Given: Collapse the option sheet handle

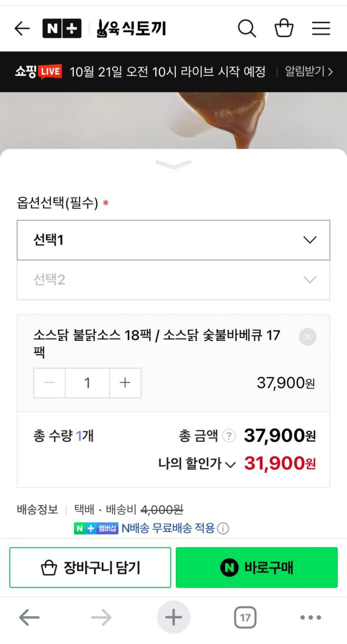Looking at the screenshot, I should tap(173, 165).
